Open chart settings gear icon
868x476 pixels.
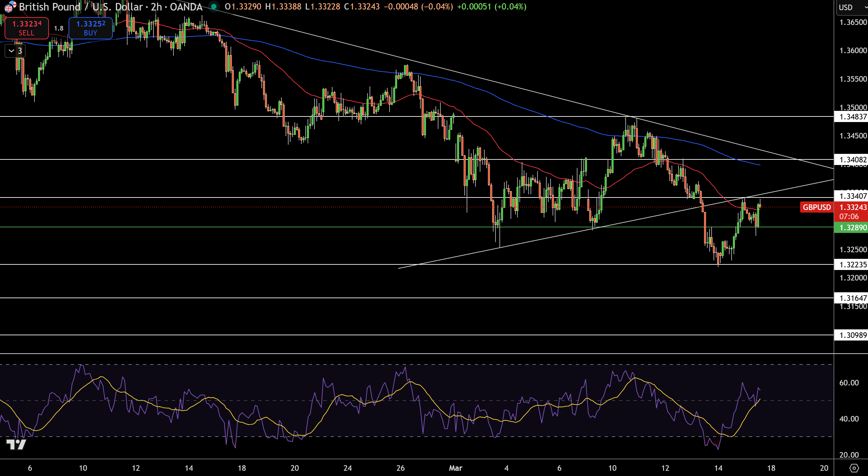(854, 468)
